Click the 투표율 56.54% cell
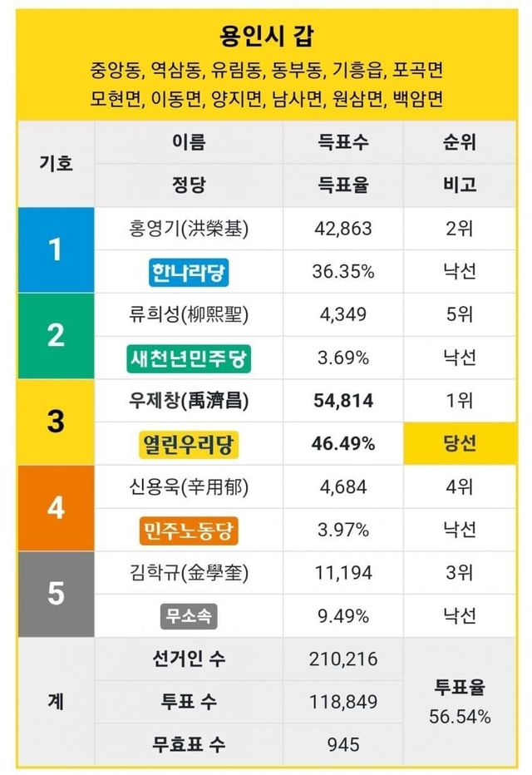This screenshot has height=775, width=532. point(460,702)
